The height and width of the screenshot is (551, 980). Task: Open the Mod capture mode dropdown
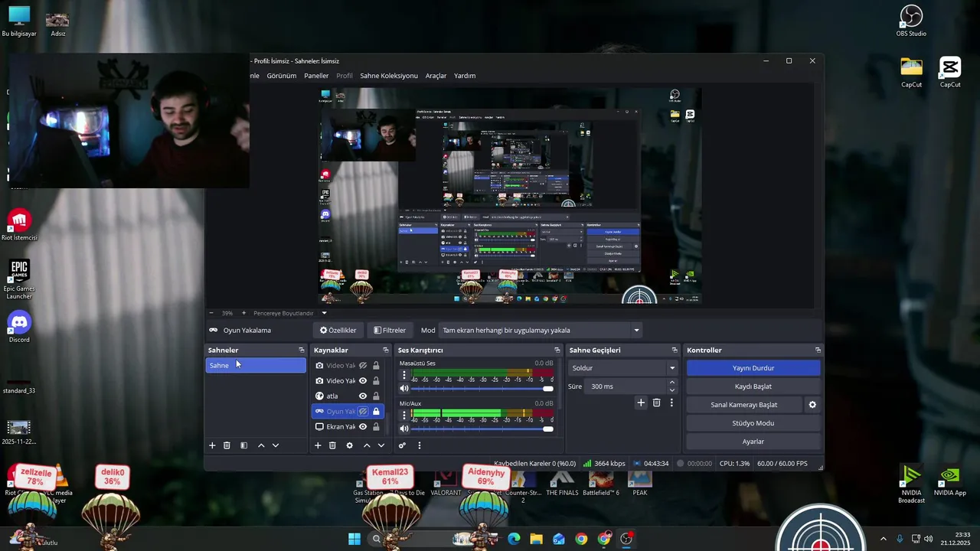pyautogui.click(x=541, y=331)
